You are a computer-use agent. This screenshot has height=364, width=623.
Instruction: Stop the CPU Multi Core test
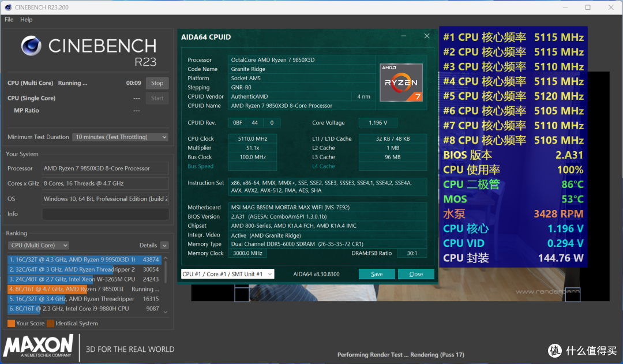point(157,83)
